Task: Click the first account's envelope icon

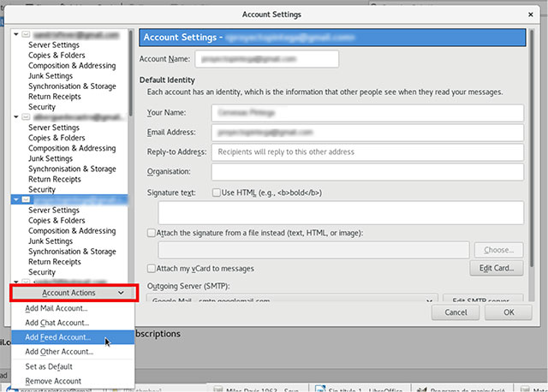Action: click(26, 34)
